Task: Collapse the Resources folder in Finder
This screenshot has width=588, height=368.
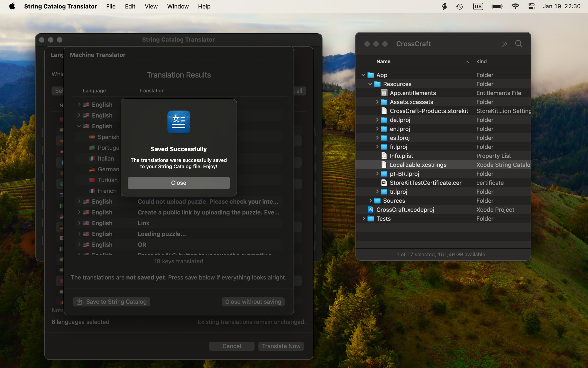Action: coord(370,84)
